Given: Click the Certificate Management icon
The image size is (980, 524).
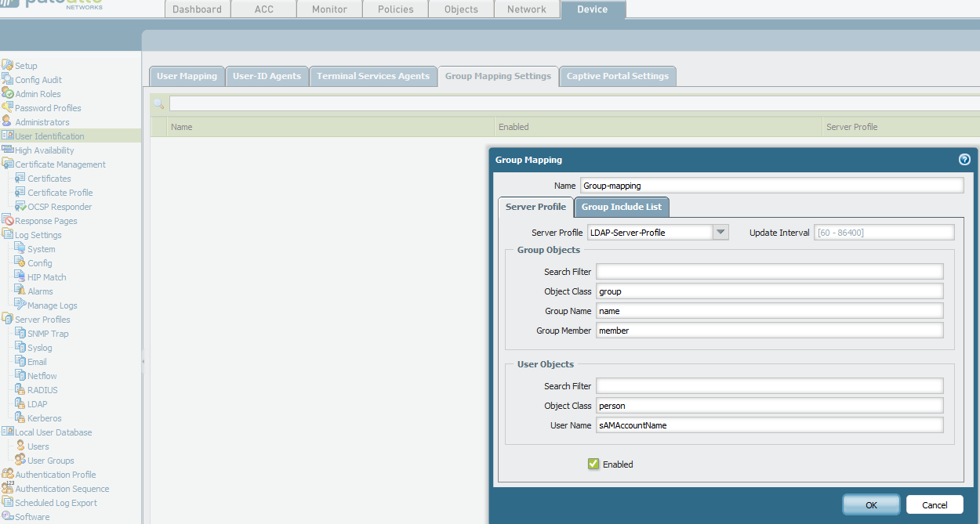Looking at the screenshot, I should pyautogui.click(x=7, y=164).
